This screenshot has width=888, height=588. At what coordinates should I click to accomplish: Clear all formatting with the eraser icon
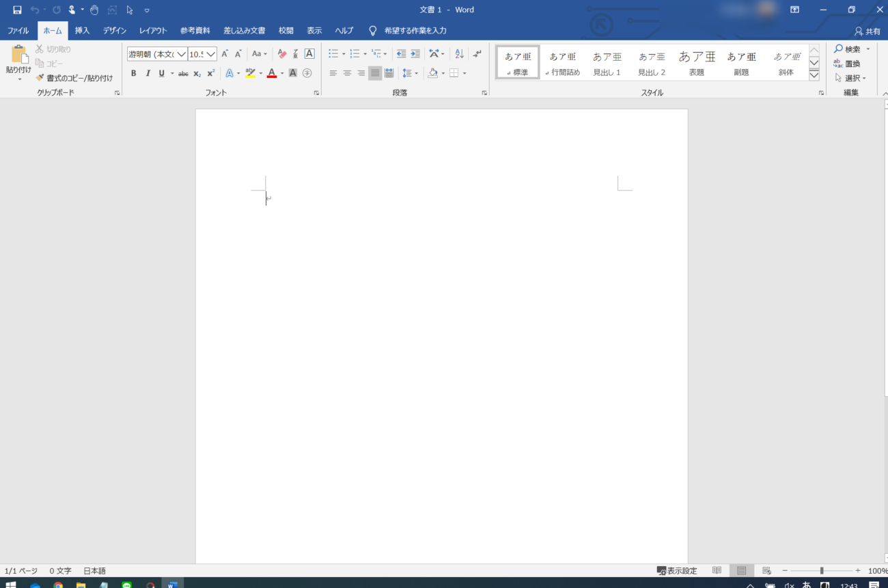pos(282,54)
